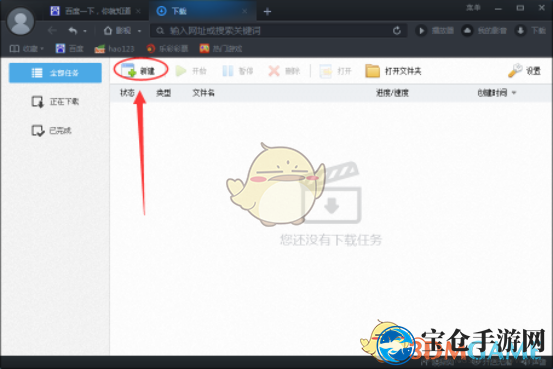Open the 热门游戏 bookmark
Screen dimensions: 553x369
pyautogui.click(x=221, y=49)
